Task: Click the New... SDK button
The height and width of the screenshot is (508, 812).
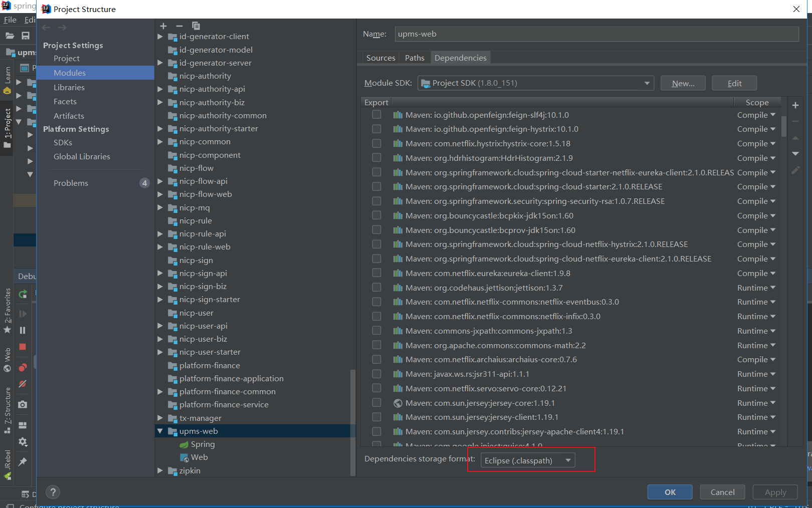Action: click(x=683, y=83)
